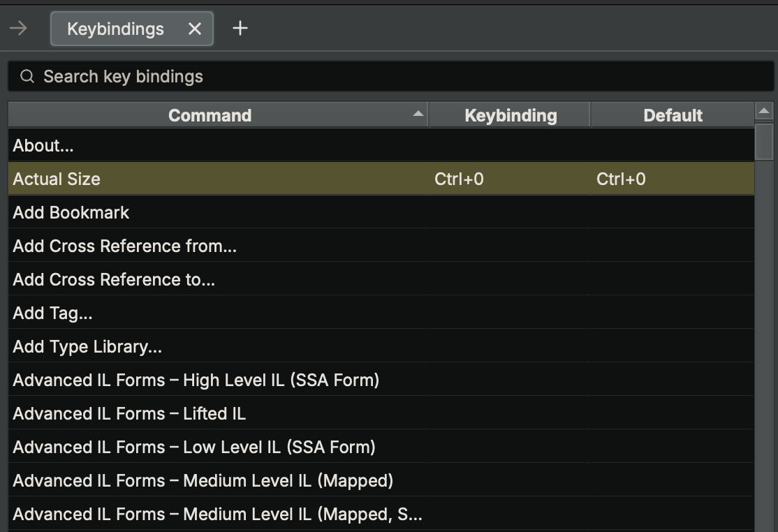The image size is (778, 532).
Task: Sort by the Keybinding column header
Action: pos(510,115)
